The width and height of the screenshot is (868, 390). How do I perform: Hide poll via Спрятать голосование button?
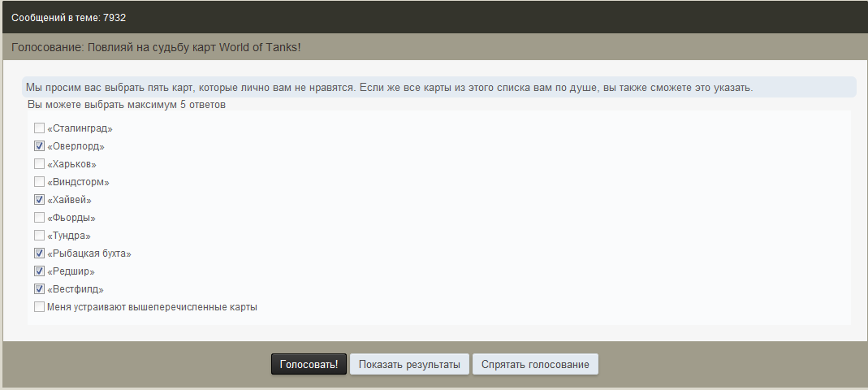[535, 365]
